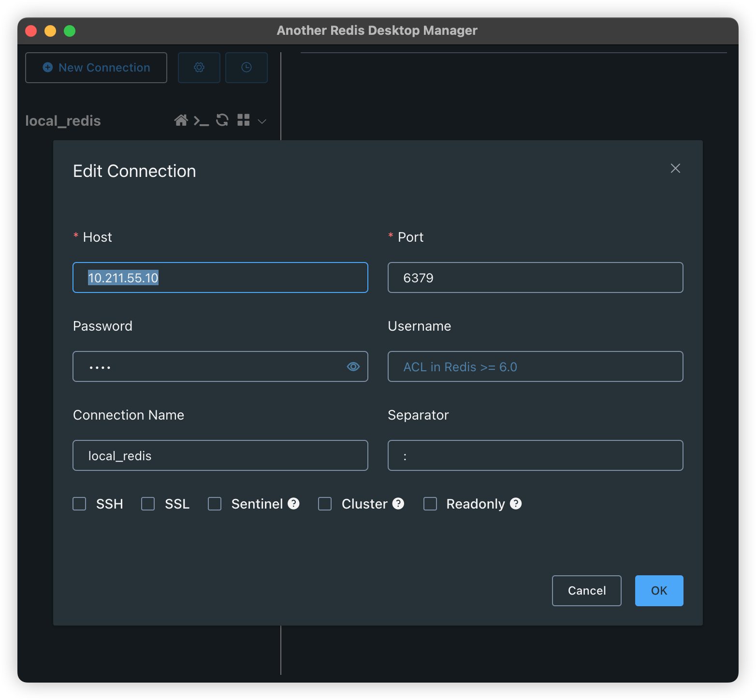Enable the SSL checkbox
756x700 pixels.
[x=148, y=504]
